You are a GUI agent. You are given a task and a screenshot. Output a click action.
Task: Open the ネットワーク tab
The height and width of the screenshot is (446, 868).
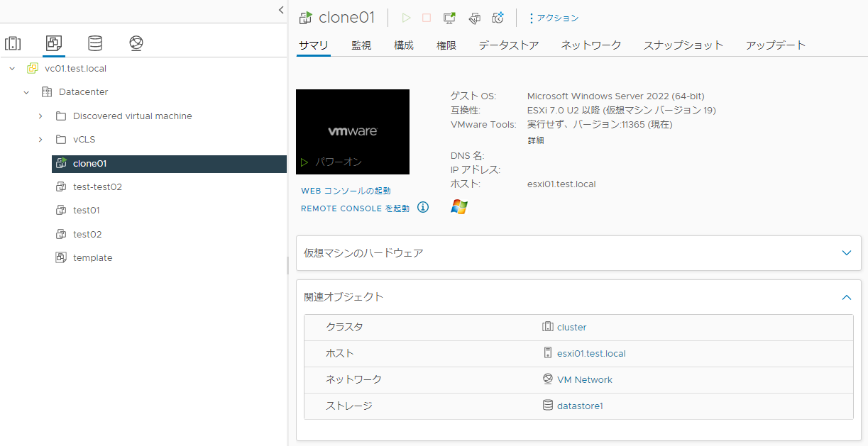point(590,45)
